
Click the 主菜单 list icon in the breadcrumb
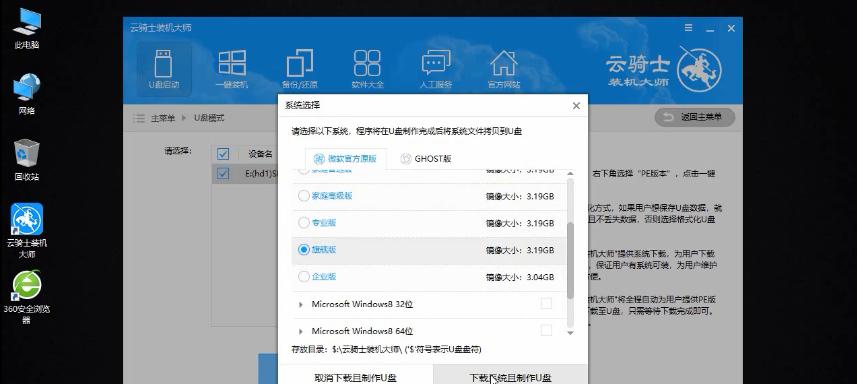tap(140, 118)
